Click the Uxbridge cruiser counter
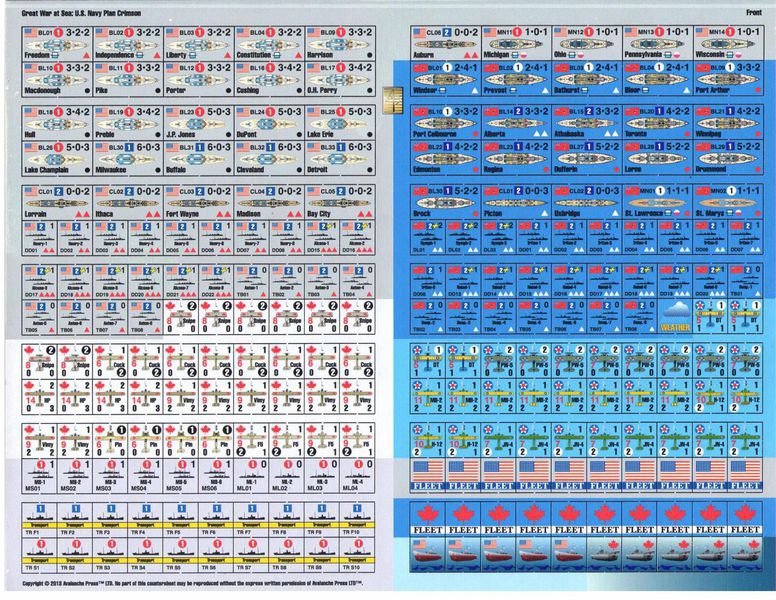Screen dimensions: 776x600 pos(587,202)
